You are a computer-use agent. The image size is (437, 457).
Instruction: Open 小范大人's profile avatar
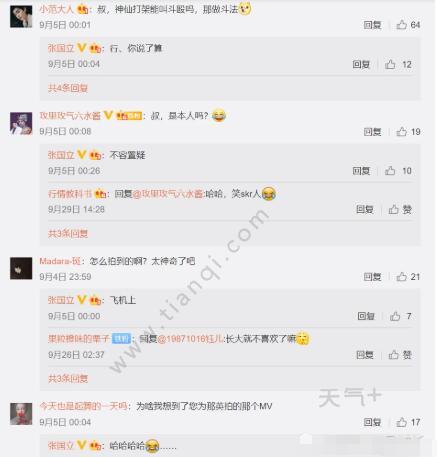coord(21,16)
